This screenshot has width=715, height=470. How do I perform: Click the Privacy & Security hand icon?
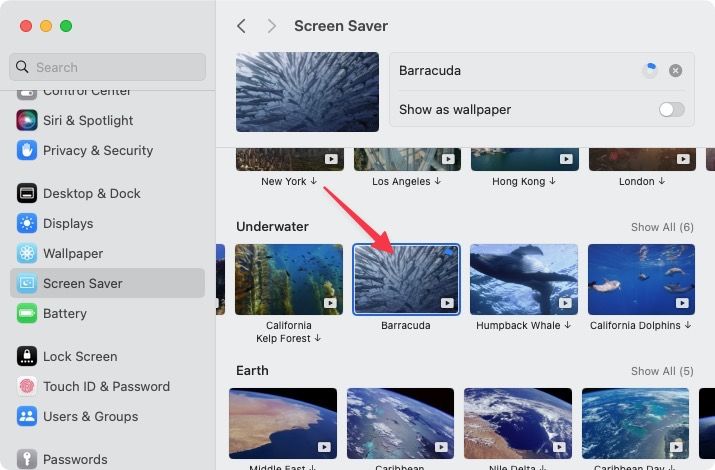27,150
